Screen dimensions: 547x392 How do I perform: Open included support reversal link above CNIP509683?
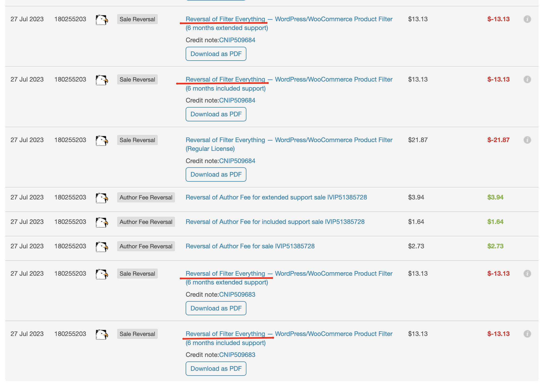point(289,338)
